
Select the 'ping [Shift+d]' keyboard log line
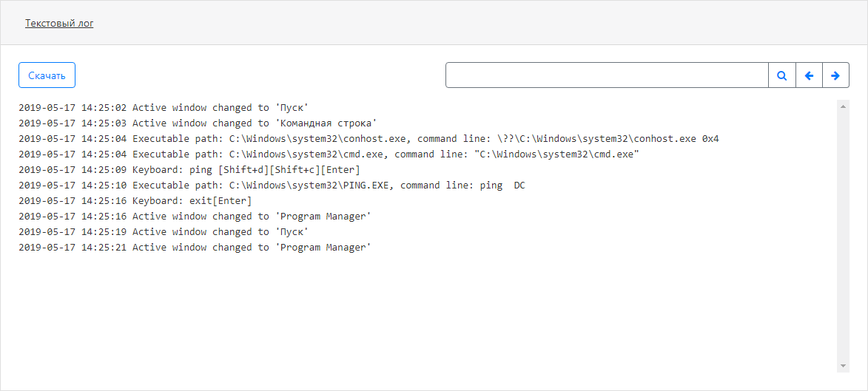click(189, 170)
